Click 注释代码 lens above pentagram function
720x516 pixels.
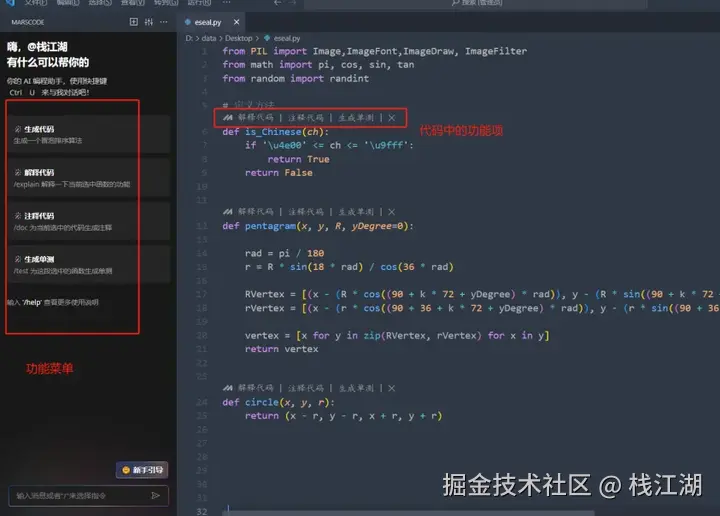[x=306, y=212]
